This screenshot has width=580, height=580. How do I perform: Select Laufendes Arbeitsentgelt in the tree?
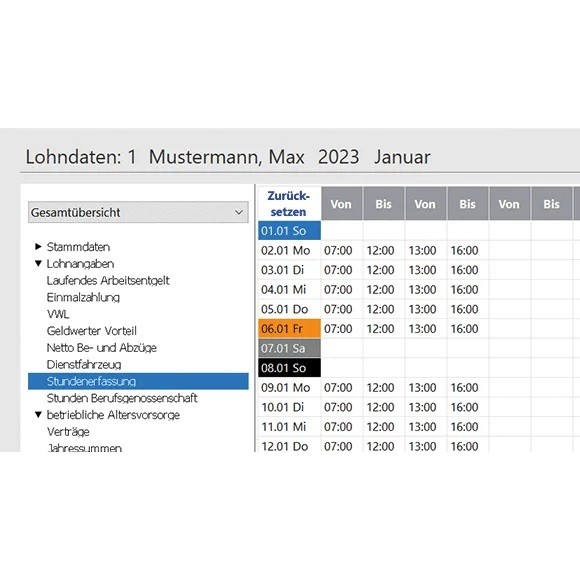(108, 280)
